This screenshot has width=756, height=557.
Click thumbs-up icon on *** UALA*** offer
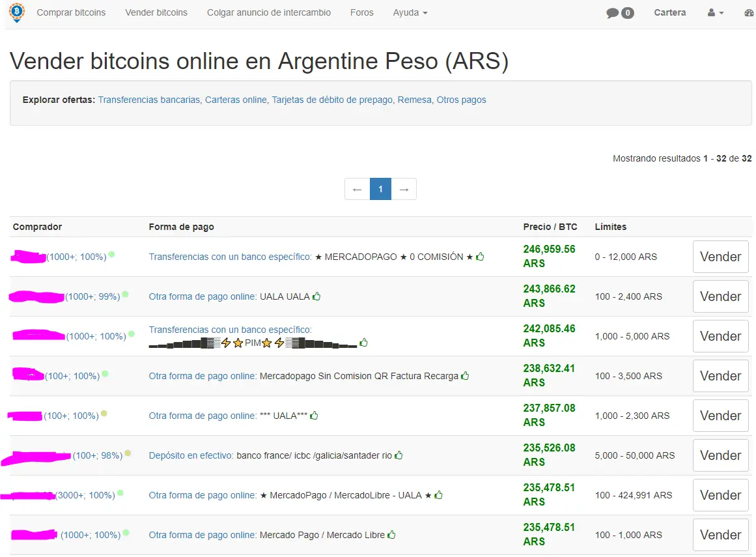pyautogui.click(x=314, y=415)
